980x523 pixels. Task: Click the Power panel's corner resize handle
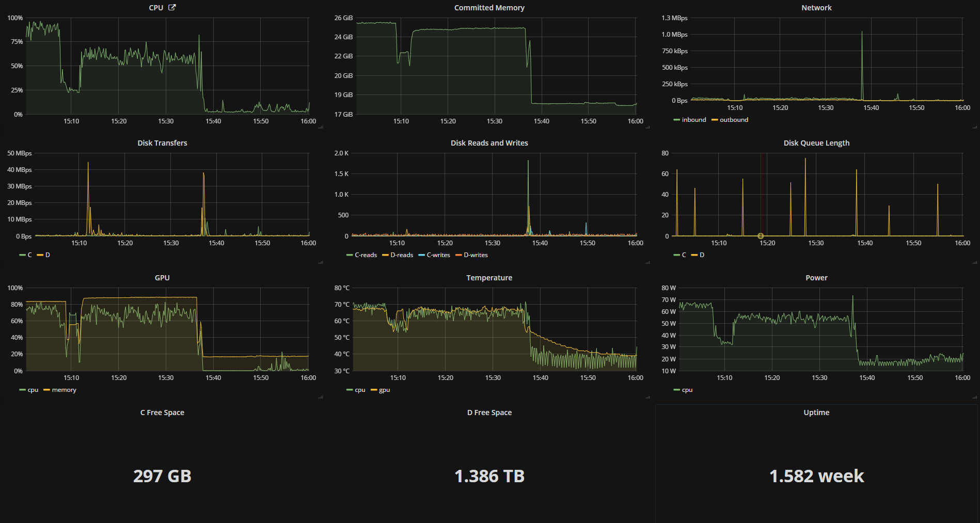click(974, 397)
